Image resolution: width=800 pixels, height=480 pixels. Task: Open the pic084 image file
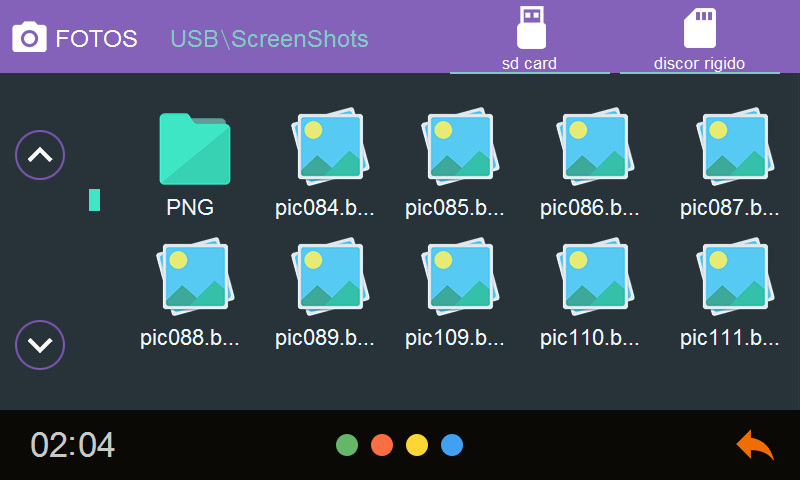pos(330,147)
